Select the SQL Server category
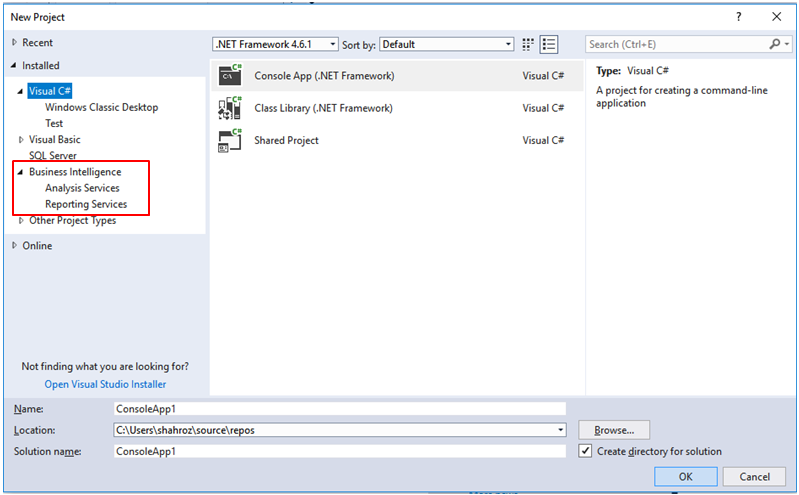 (x=52, y=155)
